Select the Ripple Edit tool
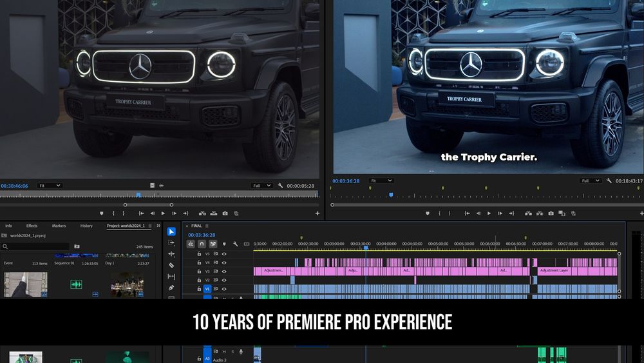The image size is (644, 363). (171, 254)
